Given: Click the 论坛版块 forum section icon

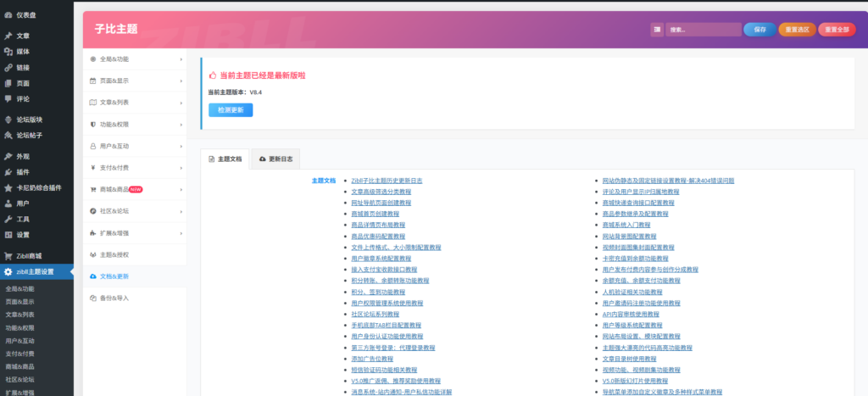Looking at the screenshot, I should (x=8, y=120).
